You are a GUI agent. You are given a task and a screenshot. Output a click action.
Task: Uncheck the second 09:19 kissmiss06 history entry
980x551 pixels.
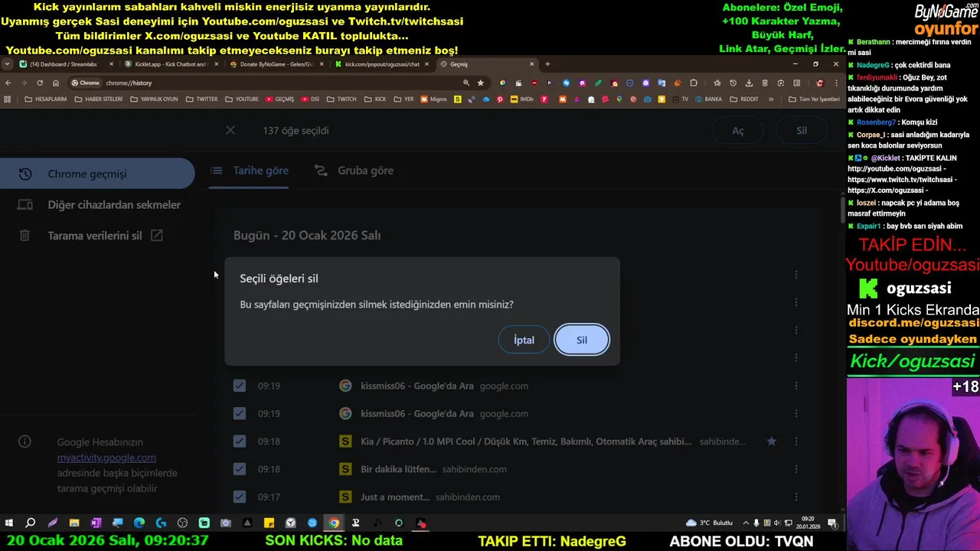(x=240, y=413)
